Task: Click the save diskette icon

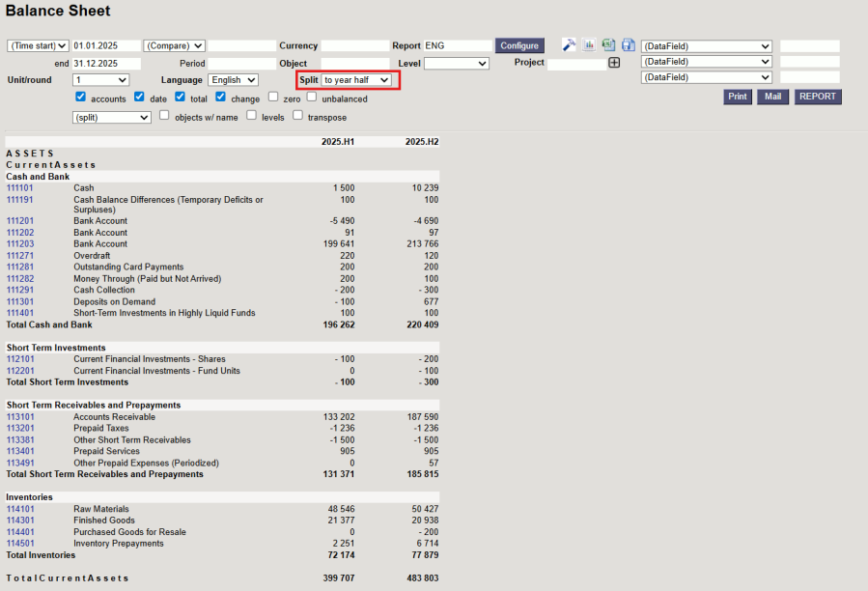Action: tap(628, 45)
